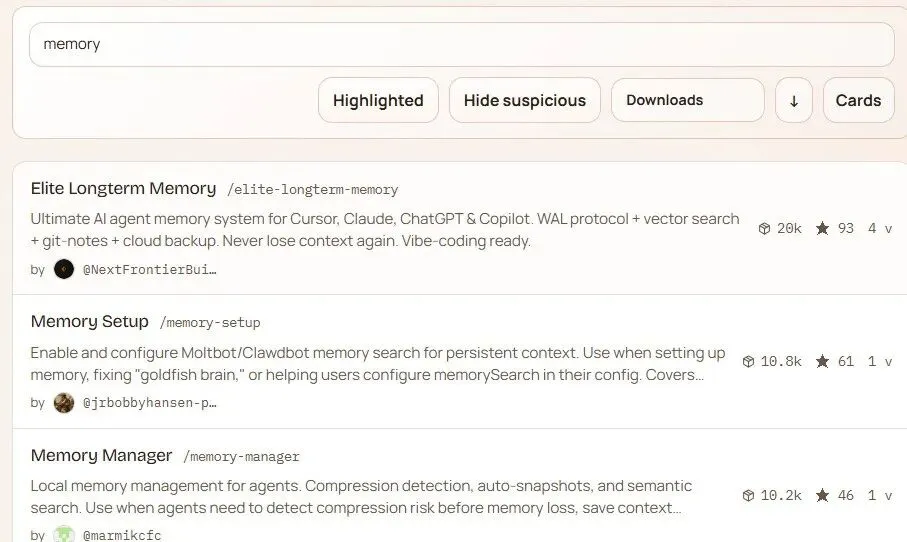
Task: Reverse sort direction with arrow button
Action: point(794,100)
